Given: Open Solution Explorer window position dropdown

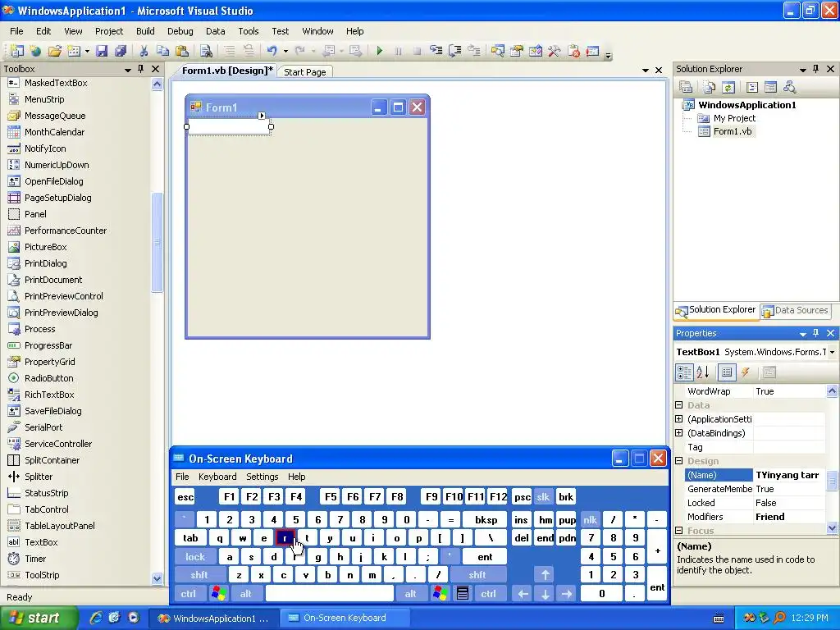Looking at the screenshot, I should (x=802, y=70).
